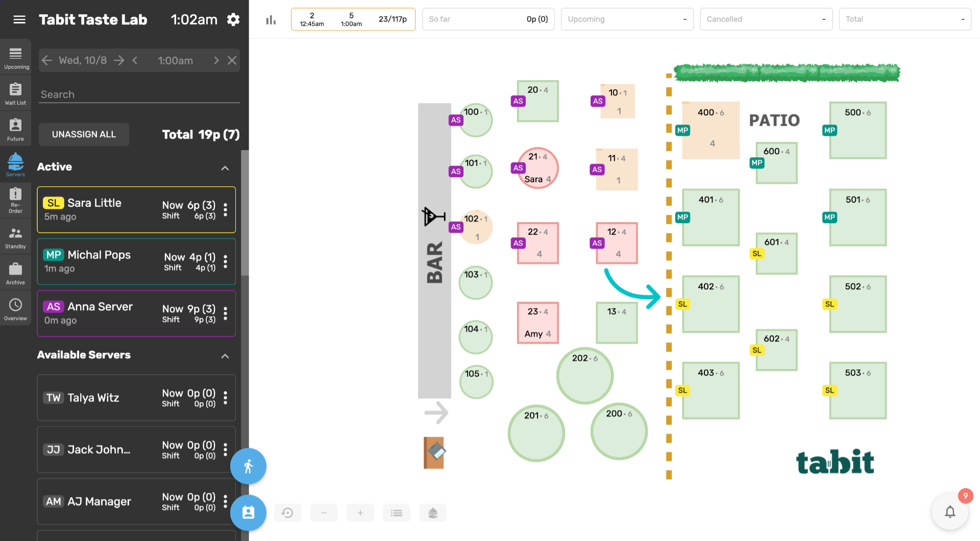Open AJ Manager's options menu
The height and width of the screenshot is (541, 980).
pos(226,502)
